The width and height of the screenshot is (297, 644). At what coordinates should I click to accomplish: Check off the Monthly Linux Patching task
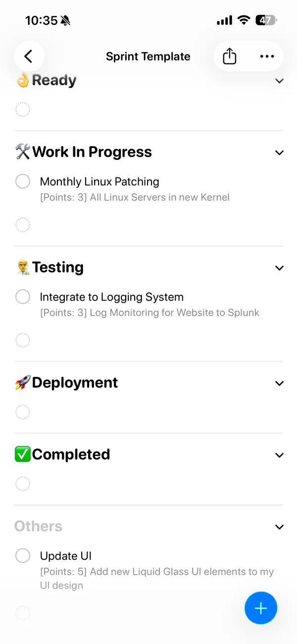pos(23,181)
